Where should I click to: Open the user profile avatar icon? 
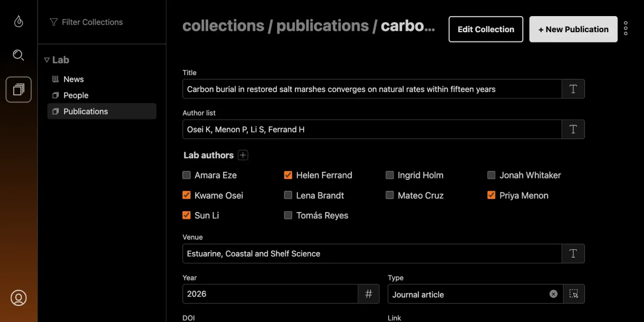[18, 298]
